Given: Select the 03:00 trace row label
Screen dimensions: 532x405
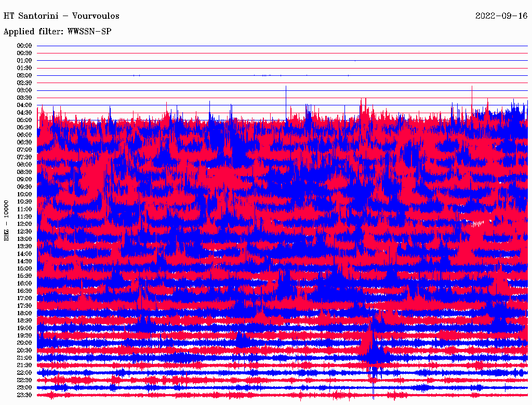Looking at the screenshot, I should pos(24,90).
